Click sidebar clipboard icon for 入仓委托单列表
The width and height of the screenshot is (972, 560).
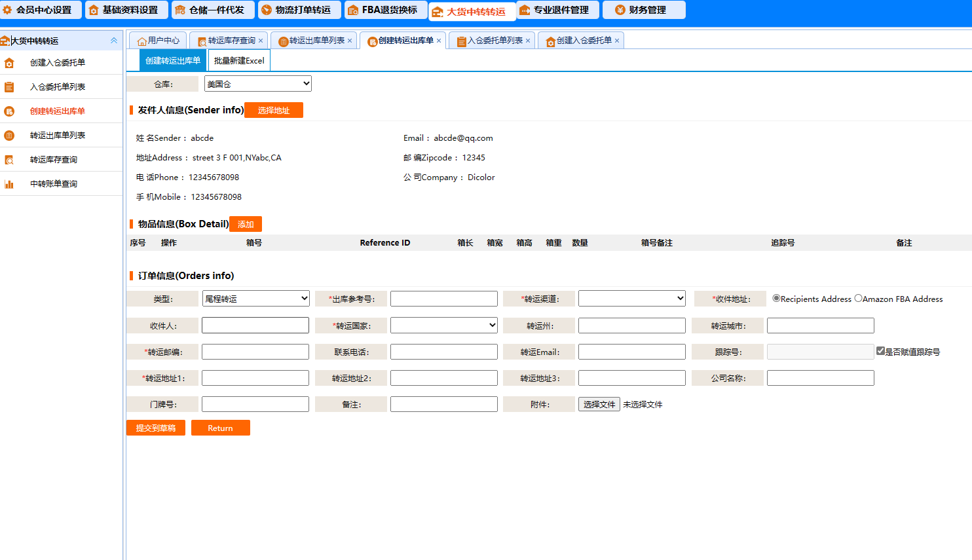(9, 87)
